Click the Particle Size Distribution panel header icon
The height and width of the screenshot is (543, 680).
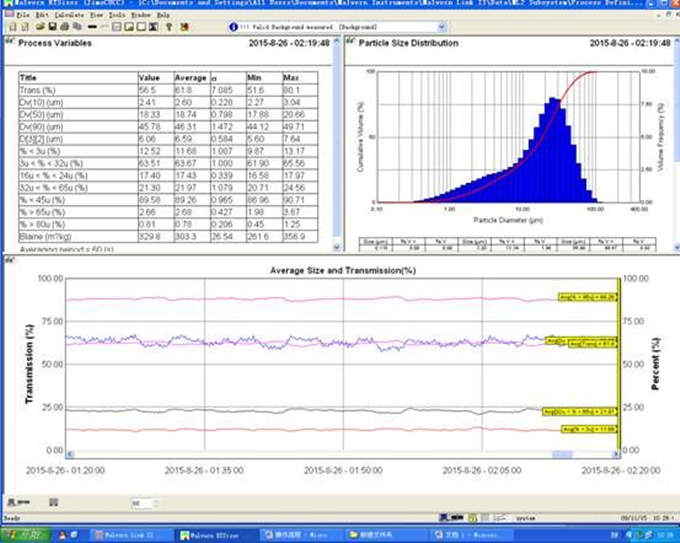350,43
